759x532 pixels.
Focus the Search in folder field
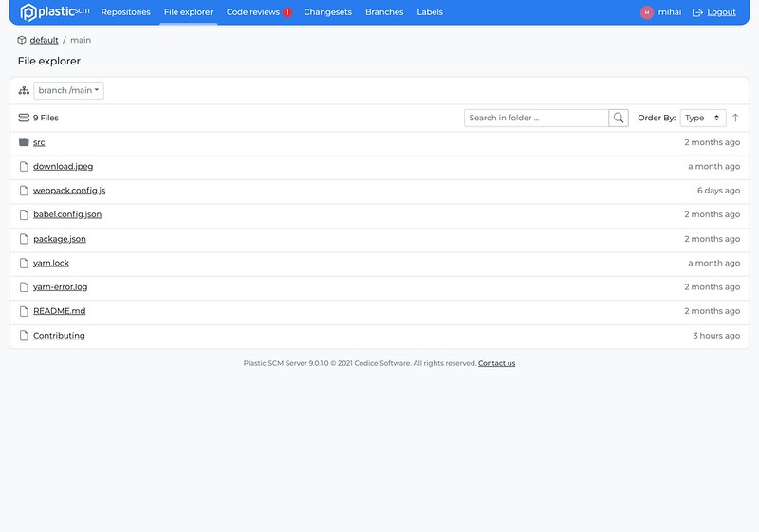(x=536, y=118)
